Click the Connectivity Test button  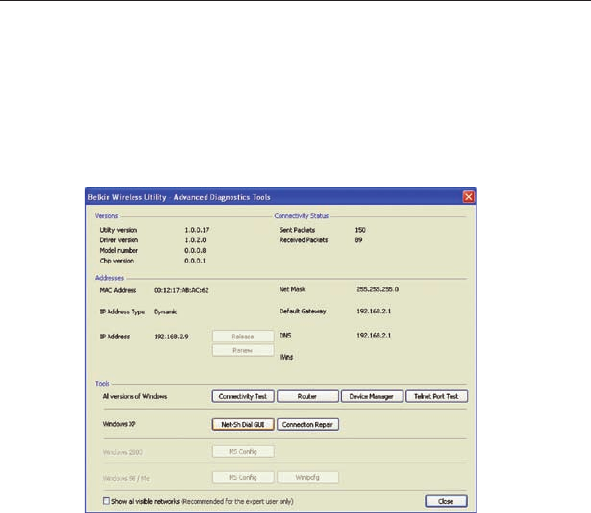[243, 396]
